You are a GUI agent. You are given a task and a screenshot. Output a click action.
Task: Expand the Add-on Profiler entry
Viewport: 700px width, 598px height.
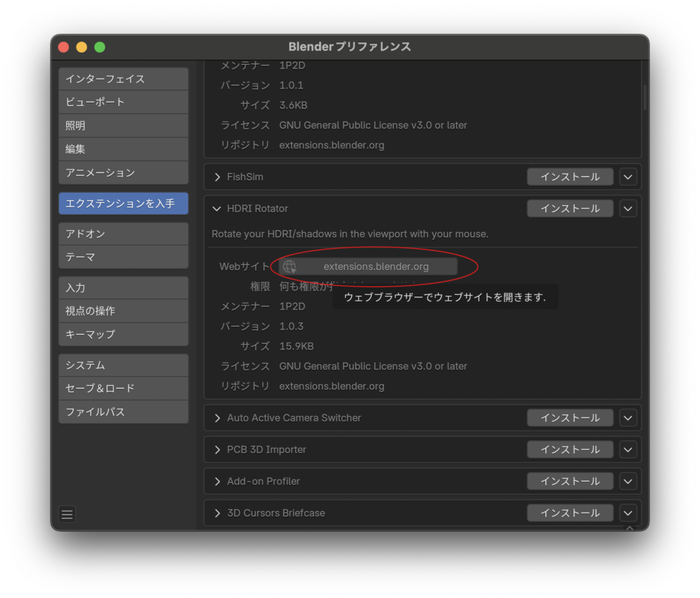pyautogui.click(x=217, y=482)
